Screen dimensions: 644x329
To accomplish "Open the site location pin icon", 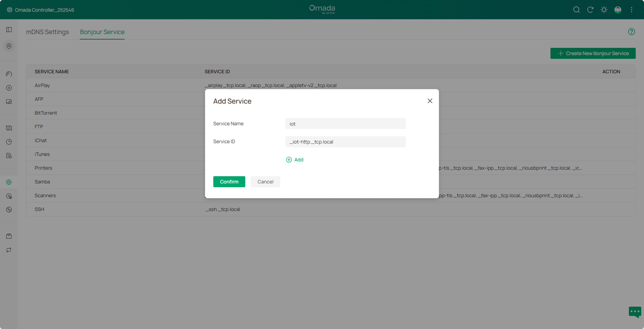I will pyautogui.click(x=9, y=46).
